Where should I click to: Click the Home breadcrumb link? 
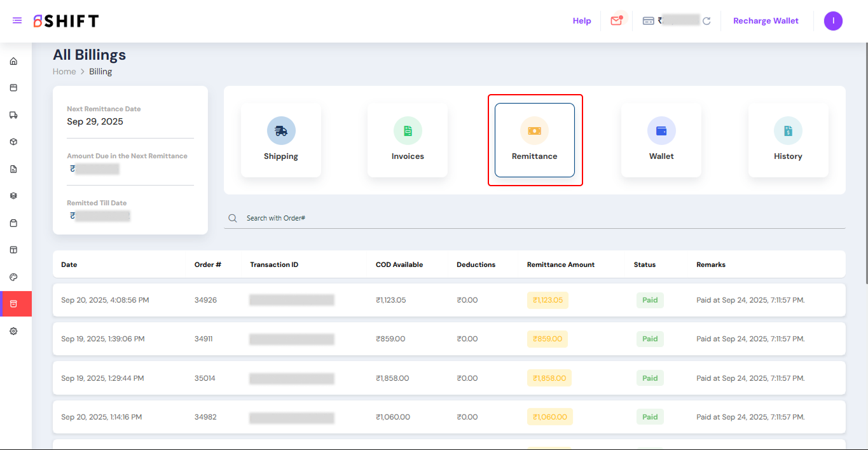[x=64, y=72]
